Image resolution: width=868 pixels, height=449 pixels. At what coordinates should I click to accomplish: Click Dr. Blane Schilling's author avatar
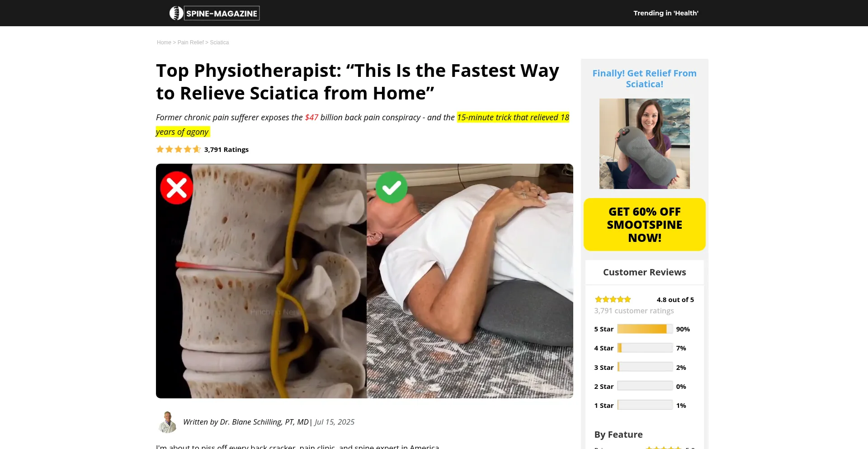[168, 422]
